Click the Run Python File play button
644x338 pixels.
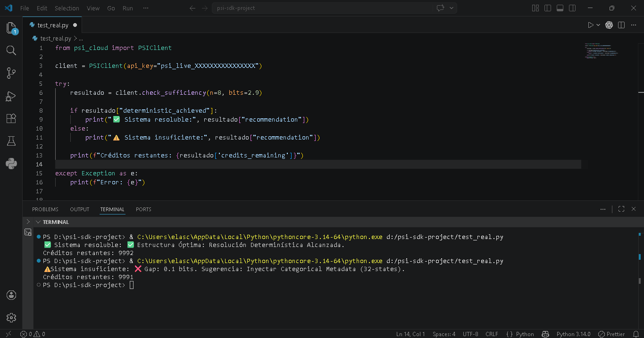click(590, 25)
